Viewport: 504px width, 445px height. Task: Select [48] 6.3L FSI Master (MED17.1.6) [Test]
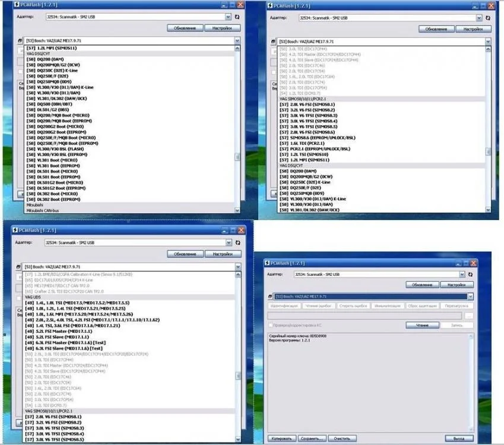[65, 342]
